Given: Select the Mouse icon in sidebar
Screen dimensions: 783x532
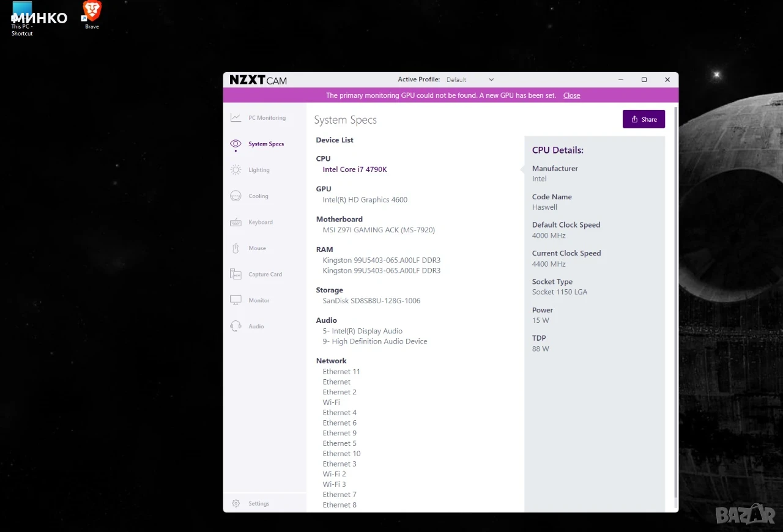Looking at the screenshot, I should [236, 248].
